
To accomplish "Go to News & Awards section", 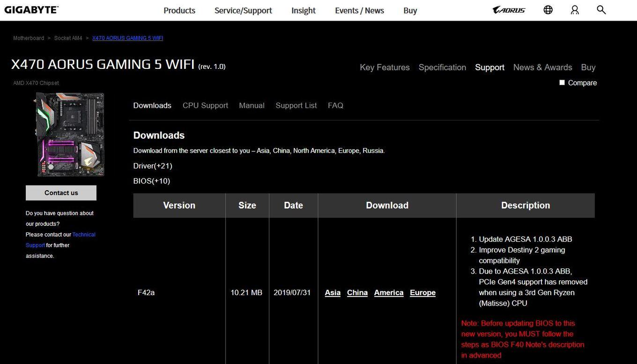I will (542, 67).
